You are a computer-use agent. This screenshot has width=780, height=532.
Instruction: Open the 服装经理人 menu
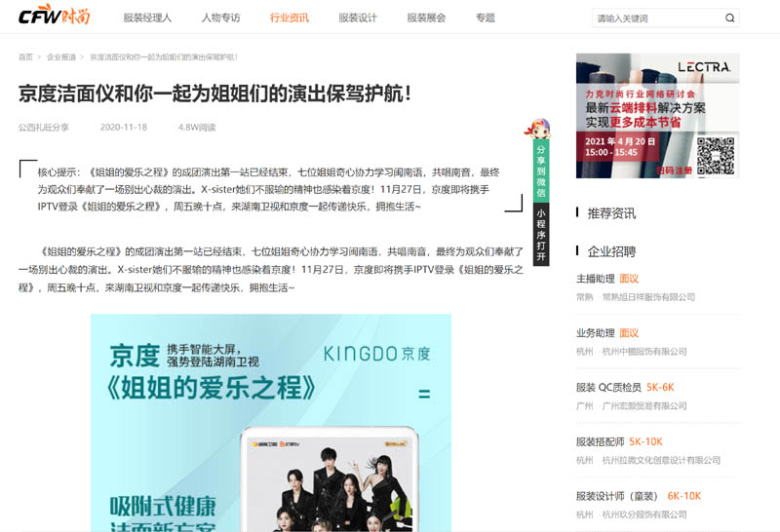pos(147,18)
